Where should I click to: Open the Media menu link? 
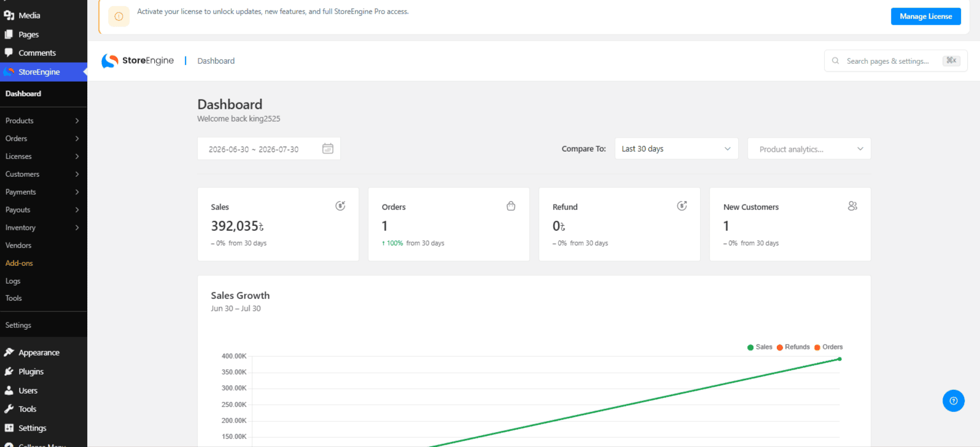(x=29, y=15)
